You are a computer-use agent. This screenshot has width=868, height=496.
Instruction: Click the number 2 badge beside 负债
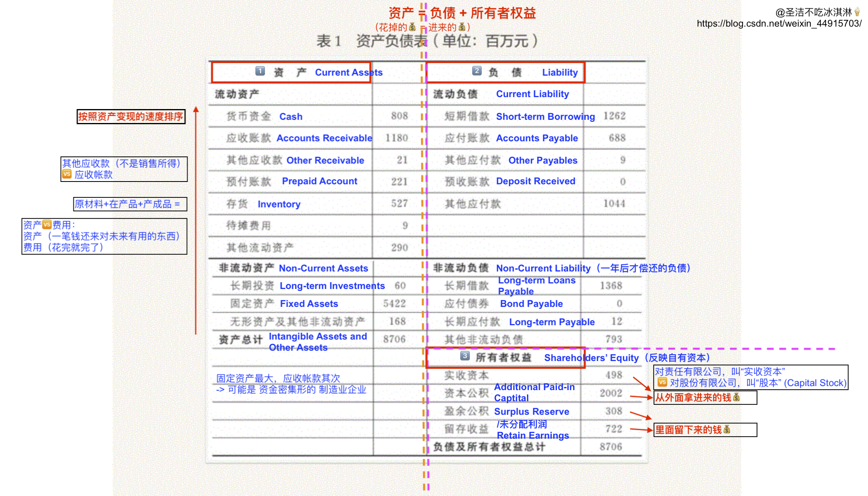coord(477,71)
